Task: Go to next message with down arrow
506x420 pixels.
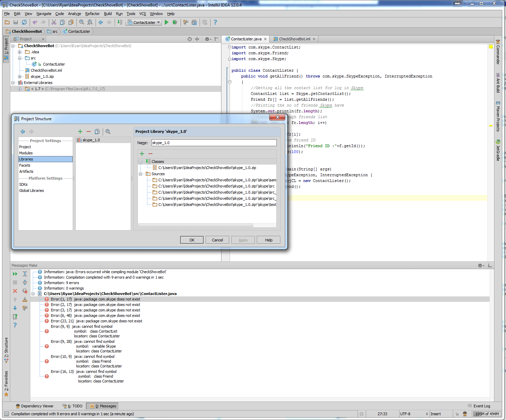Action: pos(15,308)
